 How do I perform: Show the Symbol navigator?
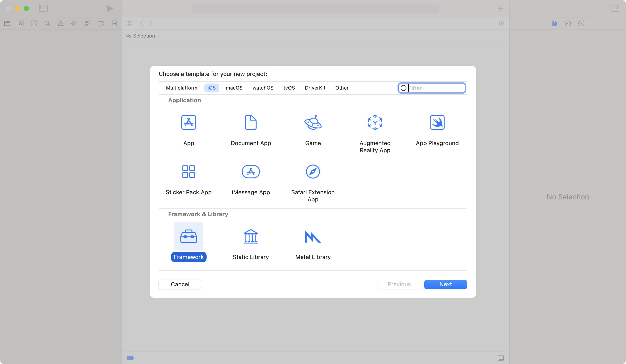[x=34, y=24]
